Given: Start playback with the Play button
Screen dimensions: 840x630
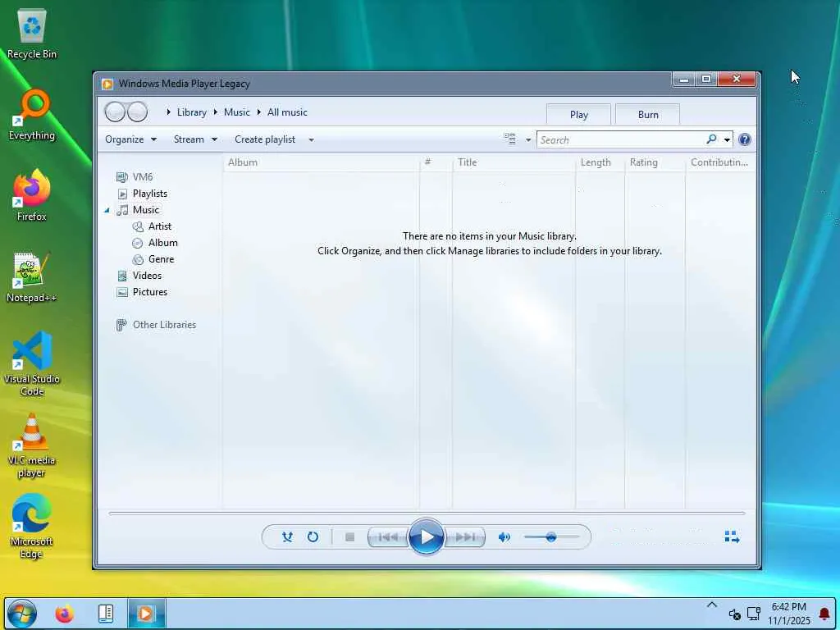Looking at the screenshot, I should pyautogui.click(x=427, y=536).
